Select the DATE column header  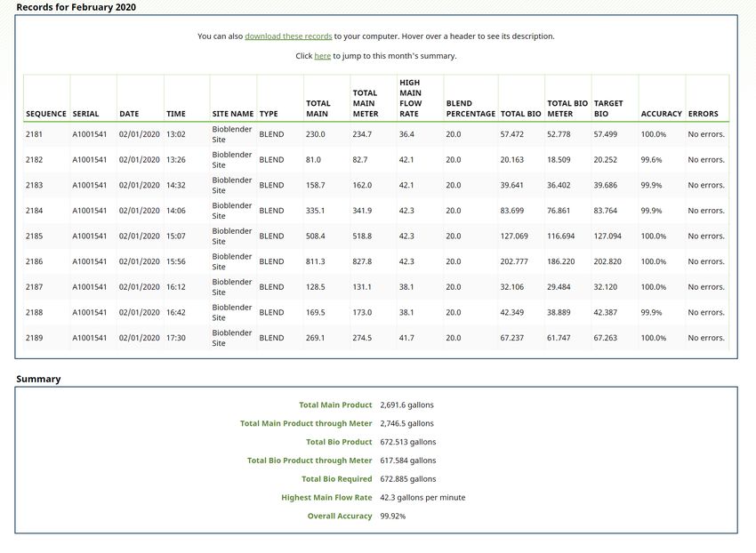[x=129, y=114]
